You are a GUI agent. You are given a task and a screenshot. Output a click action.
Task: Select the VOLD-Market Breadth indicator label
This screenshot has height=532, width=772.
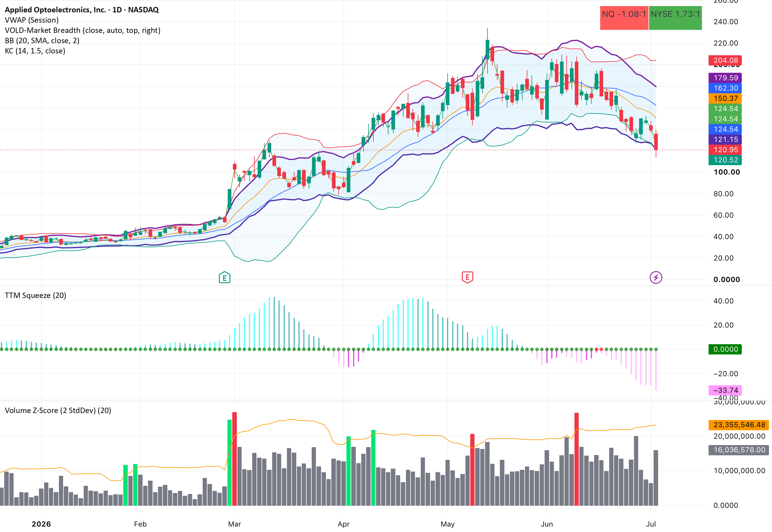tap(82, 30)
